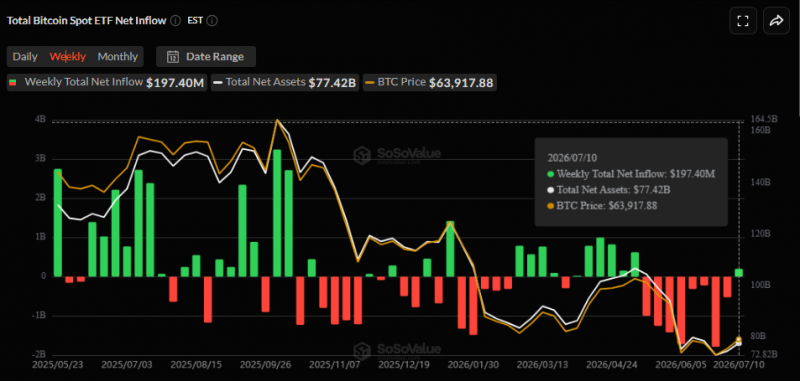The width and height of the screenshot is (800, 381).
Task: Open the Date Range picker
Action: [206, 57]
